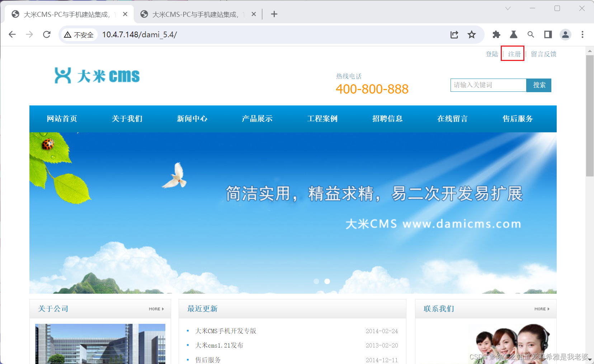
Task: Reload the page with the refresh icon
Action: point(47,34)
